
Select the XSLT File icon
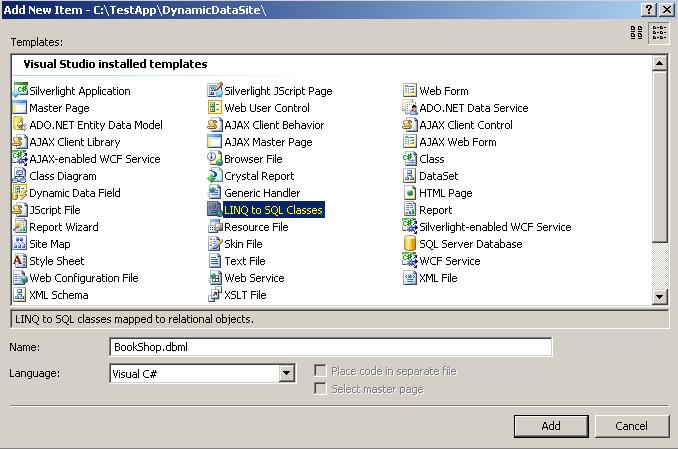215,295
